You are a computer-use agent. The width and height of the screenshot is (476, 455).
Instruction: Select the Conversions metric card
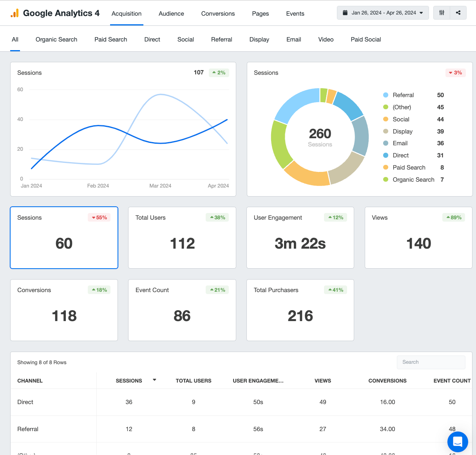coord(64,310)
